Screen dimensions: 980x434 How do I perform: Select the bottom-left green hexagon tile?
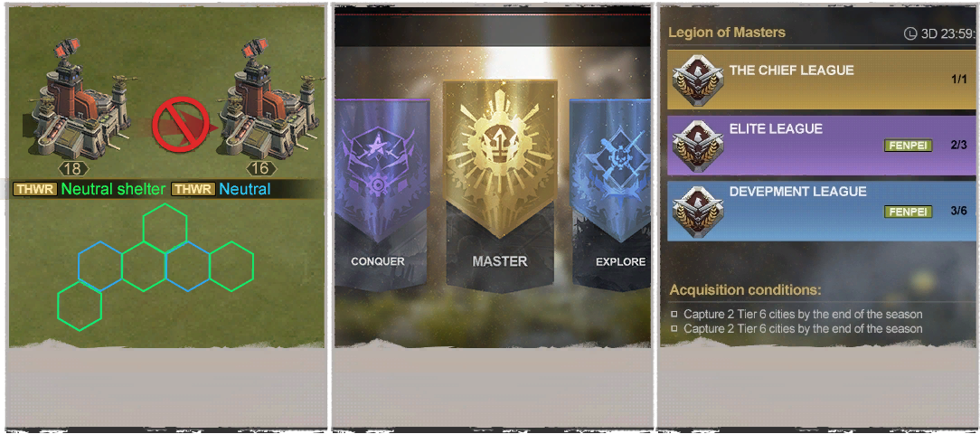point(80,307)
